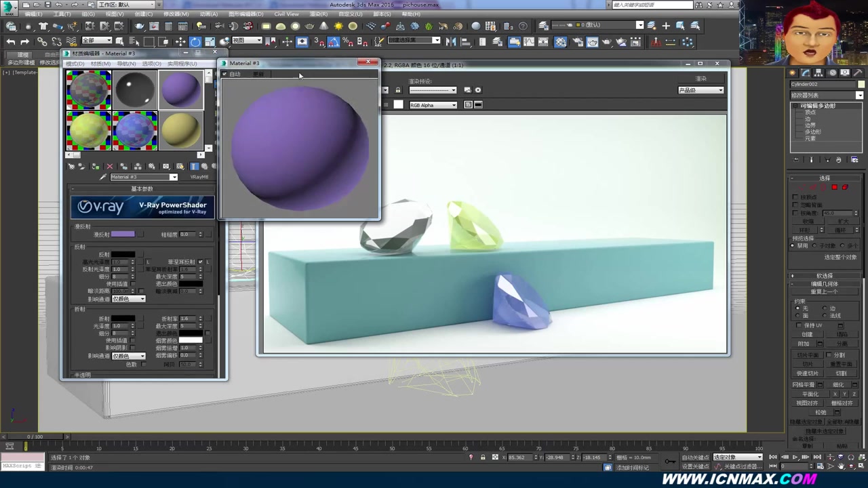Select the purple material sample slot
The image size is (868, 488).
click(x=181, y=90)
